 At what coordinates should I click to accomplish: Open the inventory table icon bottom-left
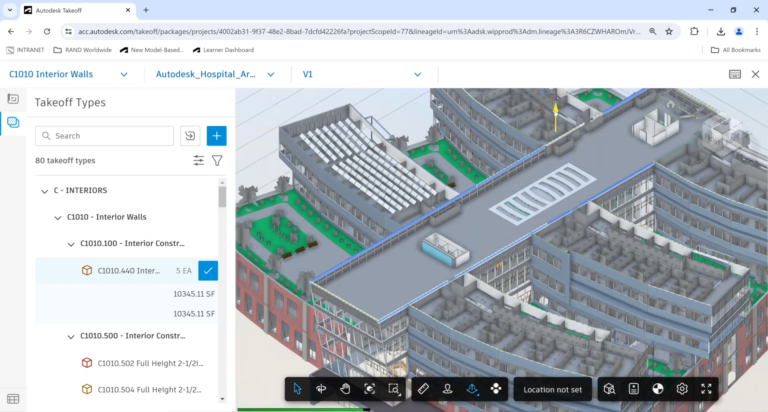pos(13,399)
